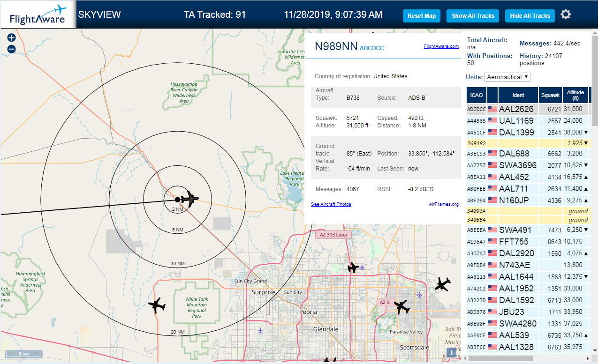Image resolution: width=598 pixels, height=364 pixels.
Task: Select the SWA491 row ident
Action: [x=515, y=230]
